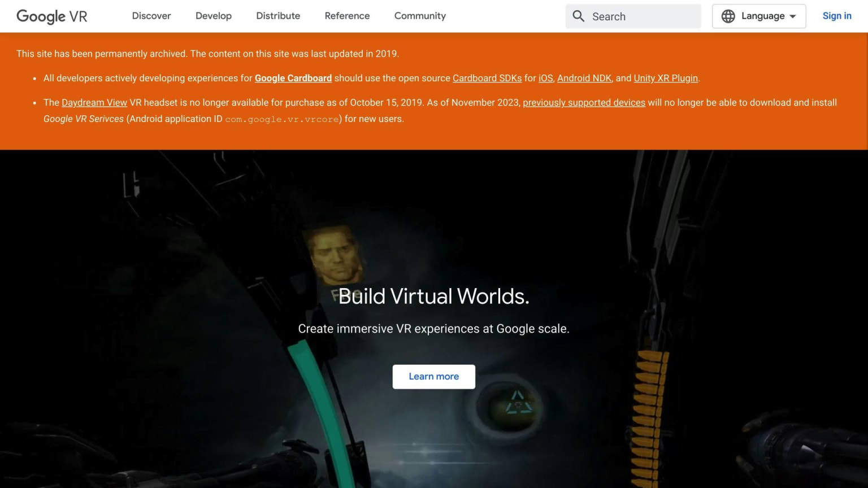Viewport: 868px width, 488px height.
Task: Click the 'Google VR Serivces' italic text
Action: point(84,119)
